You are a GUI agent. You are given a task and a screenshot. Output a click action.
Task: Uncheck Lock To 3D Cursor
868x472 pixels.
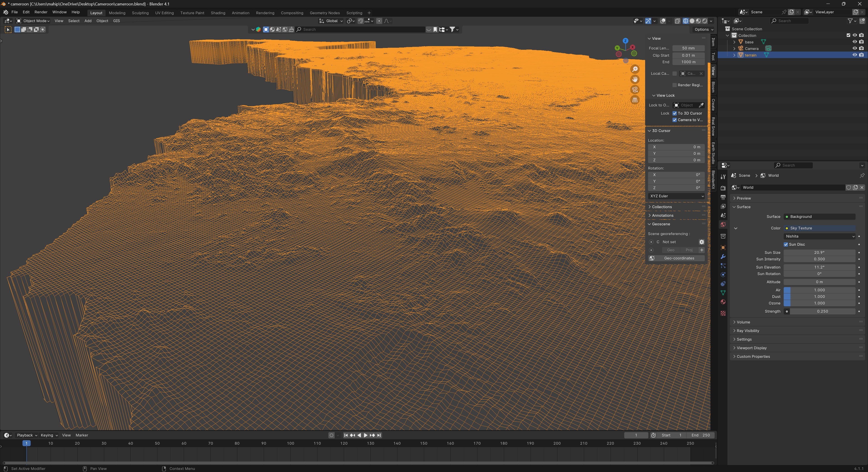coord(675,113)
